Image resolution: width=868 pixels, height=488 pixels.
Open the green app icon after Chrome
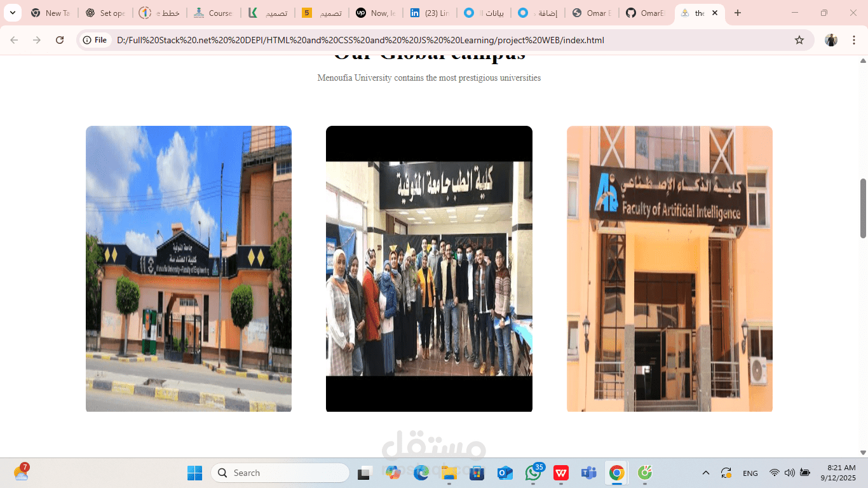pyautogui.click(x=644, y=473)
